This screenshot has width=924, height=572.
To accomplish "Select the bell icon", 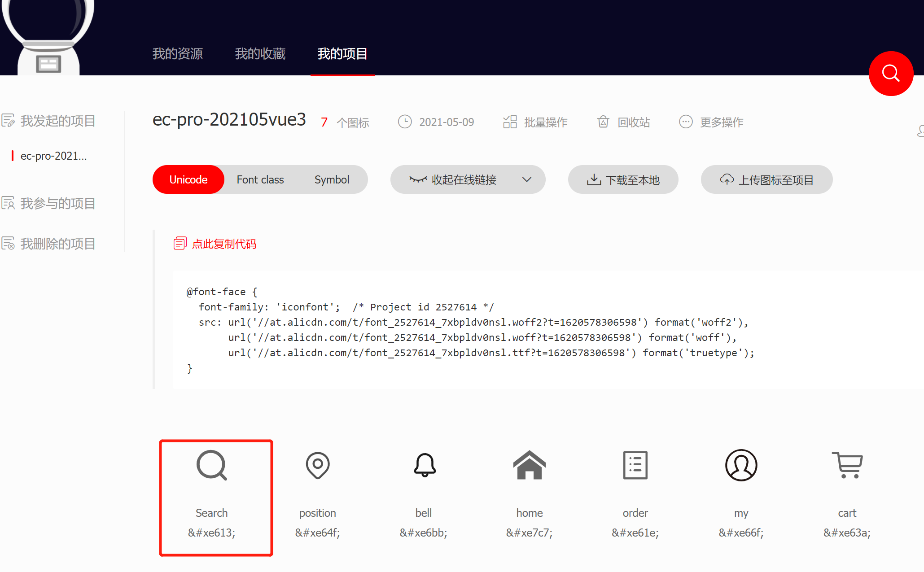I will click(x=424, y=465).
